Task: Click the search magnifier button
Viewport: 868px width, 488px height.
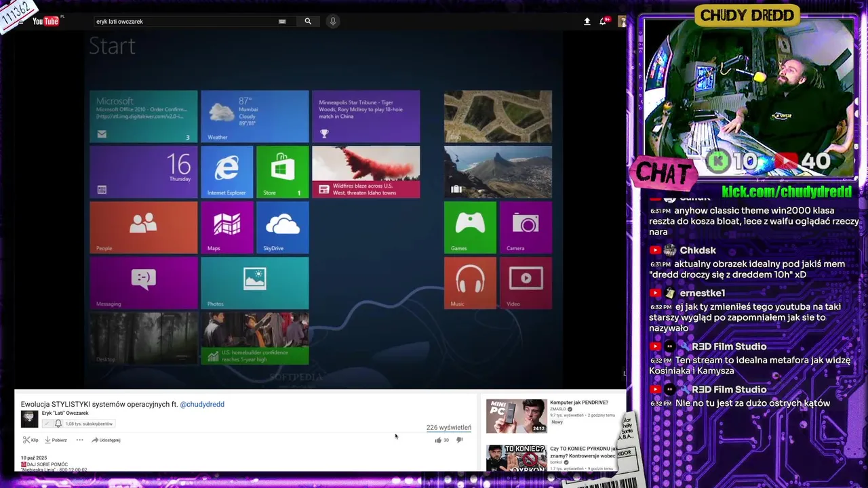Action: (308, 21)
